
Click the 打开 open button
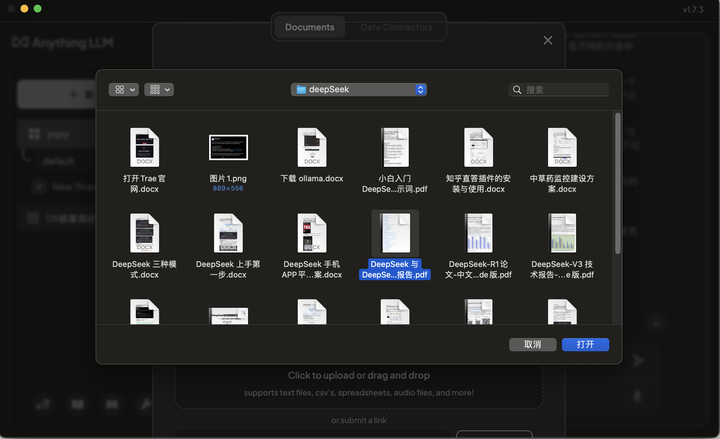(x=585, y=344)
